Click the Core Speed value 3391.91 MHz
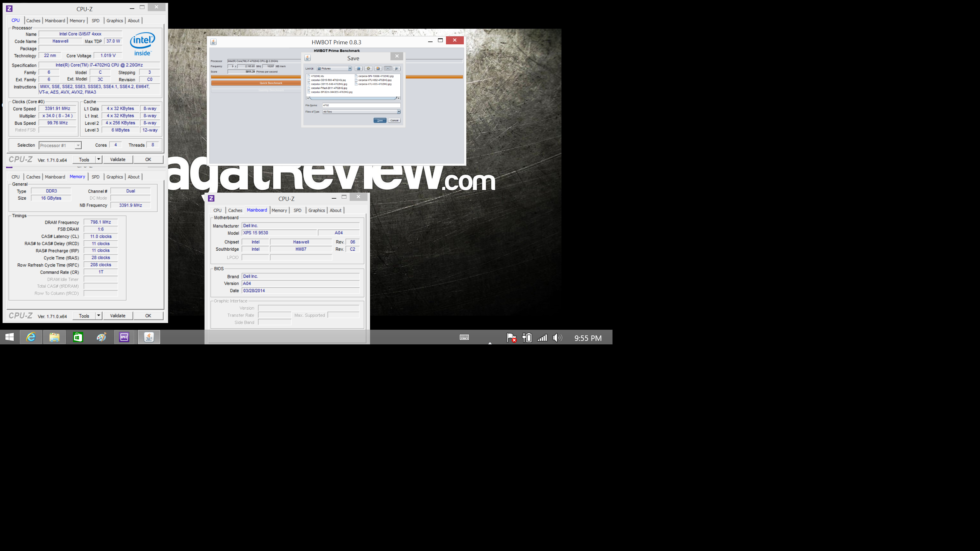 pyautogui.click(x=57, y=108)
